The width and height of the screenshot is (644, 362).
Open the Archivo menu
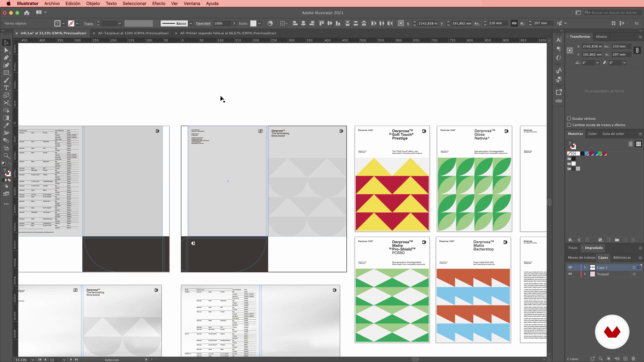52,4
